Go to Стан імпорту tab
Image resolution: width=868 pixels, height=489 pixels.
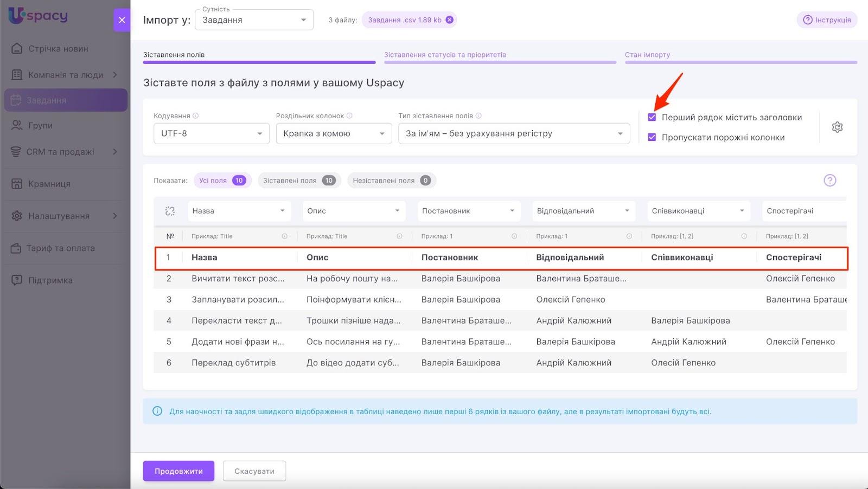647,55
